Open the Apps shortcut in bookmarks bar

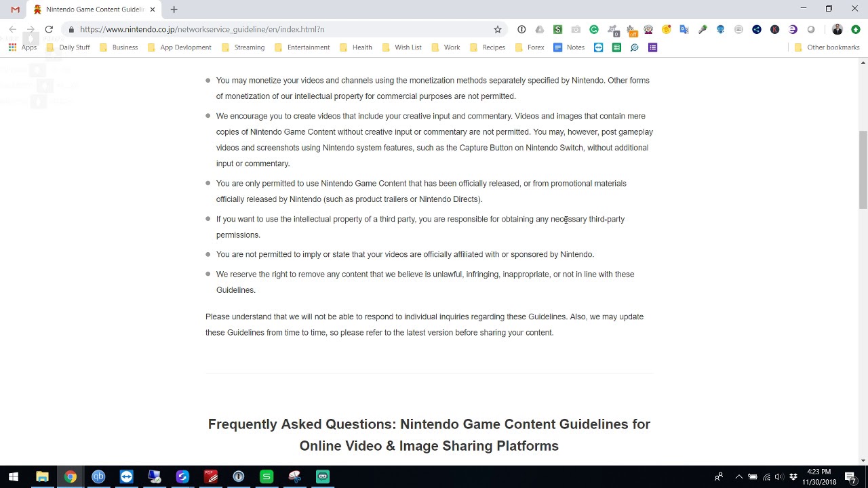tap(22, 47)
